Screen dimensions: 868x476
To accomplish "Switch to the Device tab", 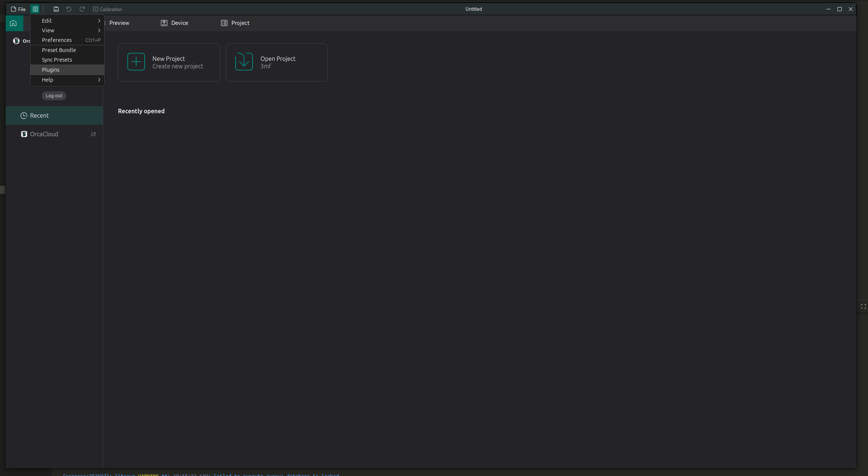I will pos(175,23).
